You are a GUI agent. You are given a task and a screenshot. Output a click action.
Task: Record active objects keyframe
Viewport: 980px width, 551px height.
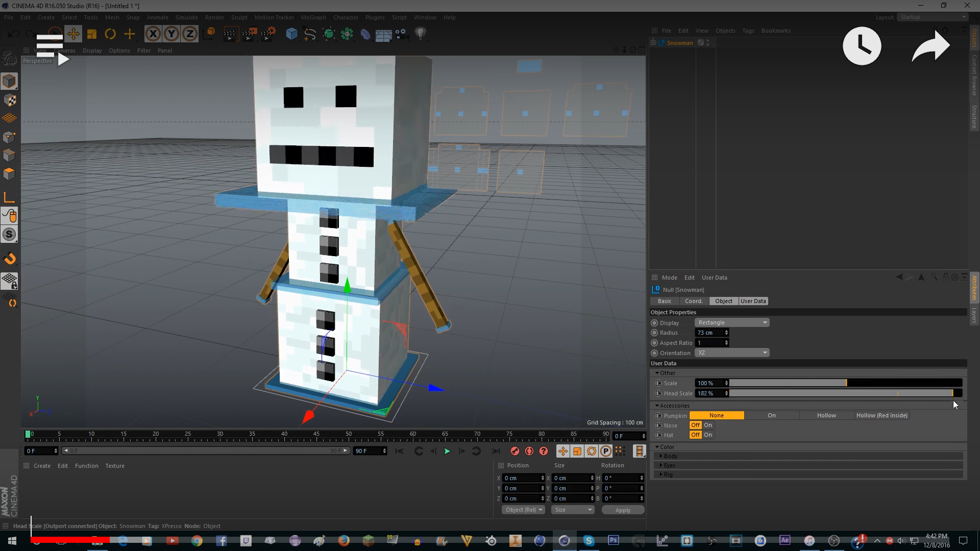click(515, 451)
